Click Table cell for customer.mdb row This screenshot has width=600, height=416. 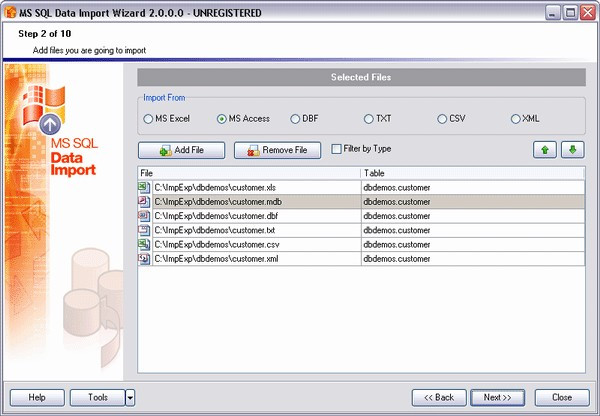473,202
